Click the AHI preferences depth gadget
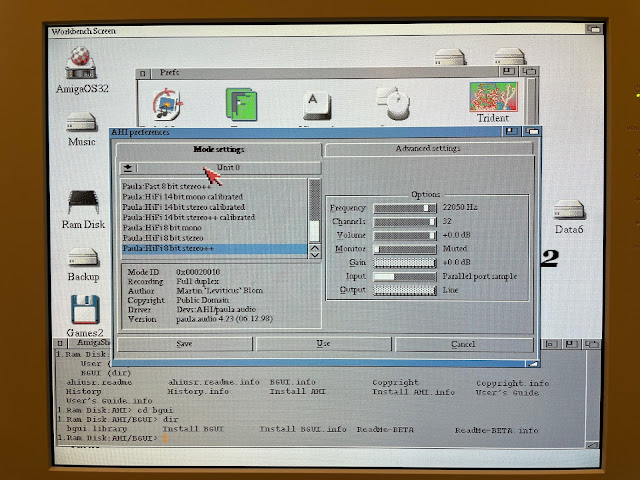 point(532,131)
